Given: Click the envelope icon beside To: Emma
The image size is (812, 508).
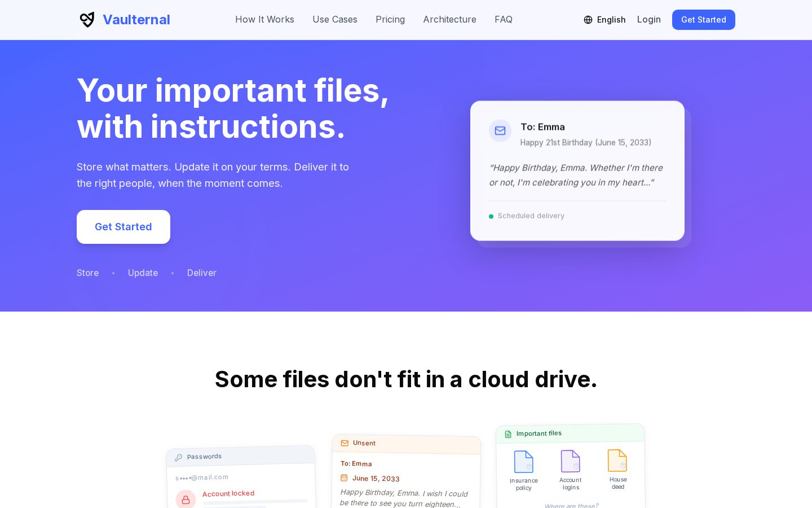Looking at the screenshot, I should pos(500,131).
